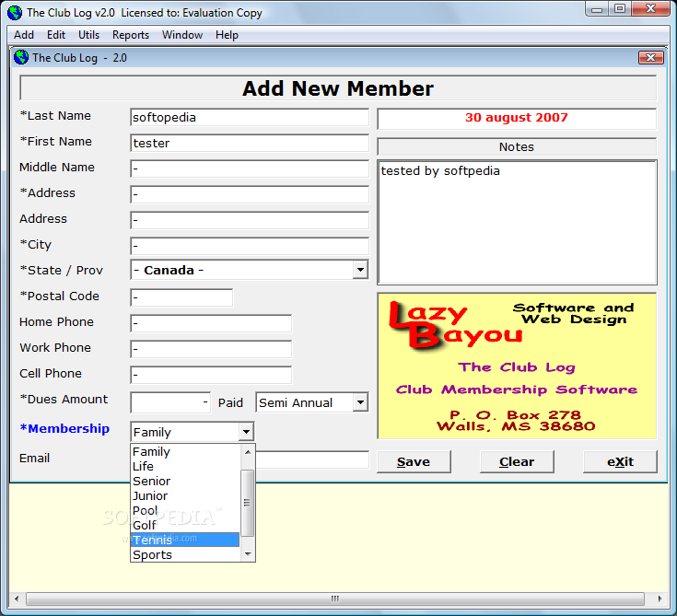Select Golf in the membership list
677x616 pixels.
point(185,526)
